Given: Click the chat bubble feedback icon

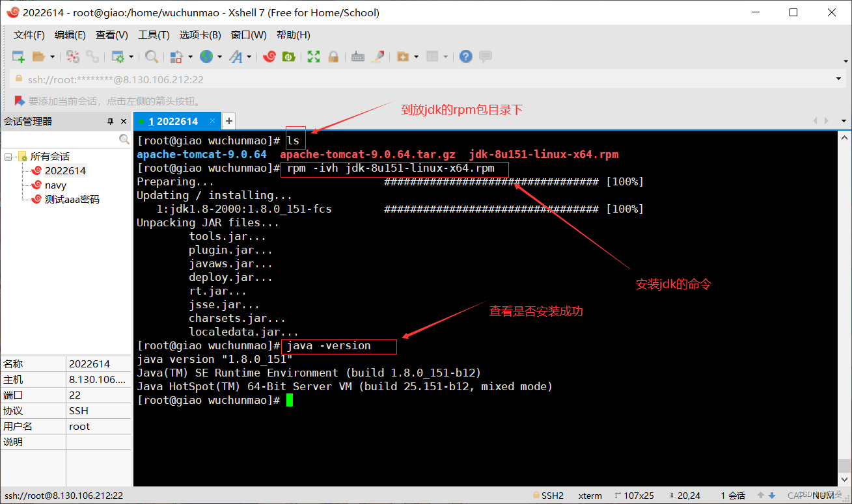Looking at the screenshot, I should (x=485, y=57).
